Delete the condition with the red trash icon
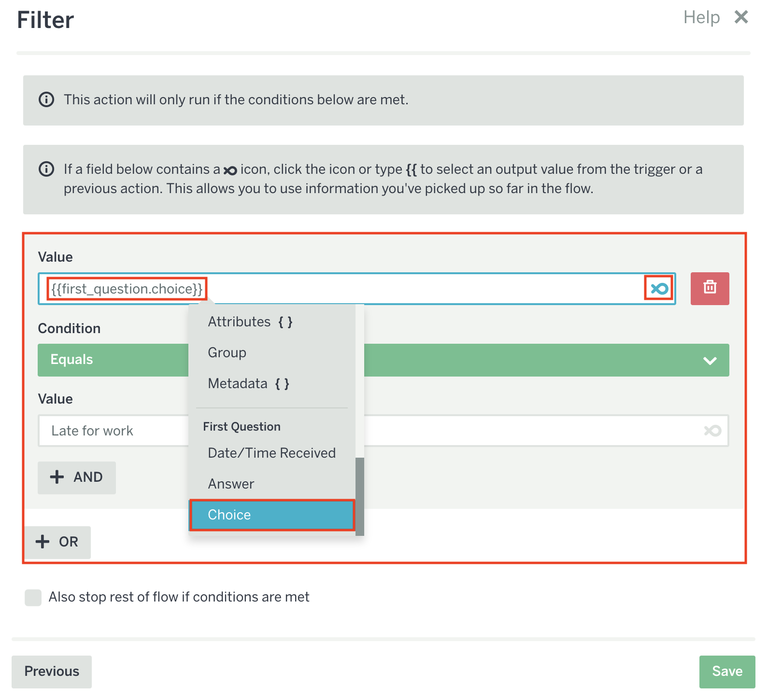 point(710,289)
